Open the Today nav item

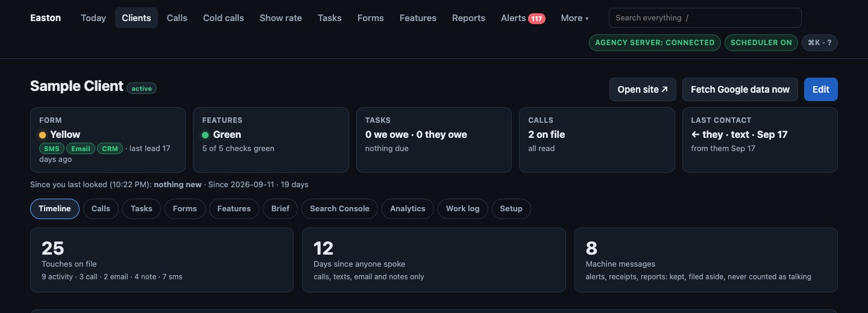pyautogui.click(x=93, y=18)
